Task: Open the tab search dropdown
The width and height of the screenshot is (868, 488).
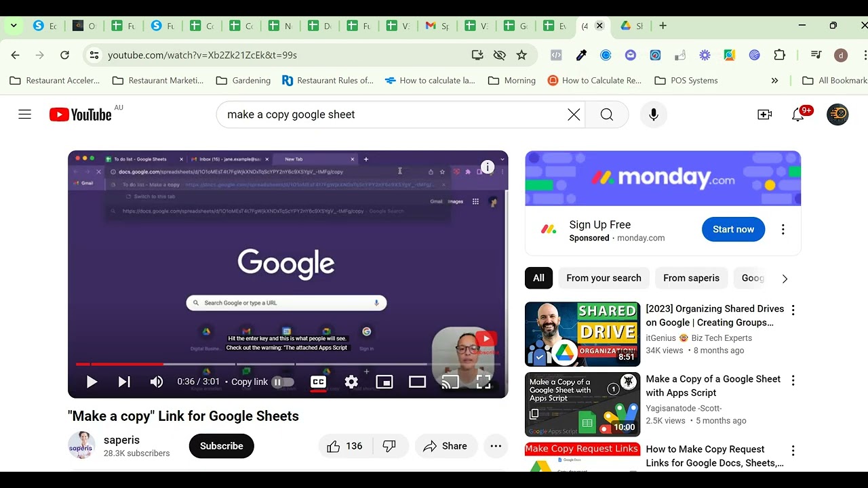Action: [x=14, y=26]
